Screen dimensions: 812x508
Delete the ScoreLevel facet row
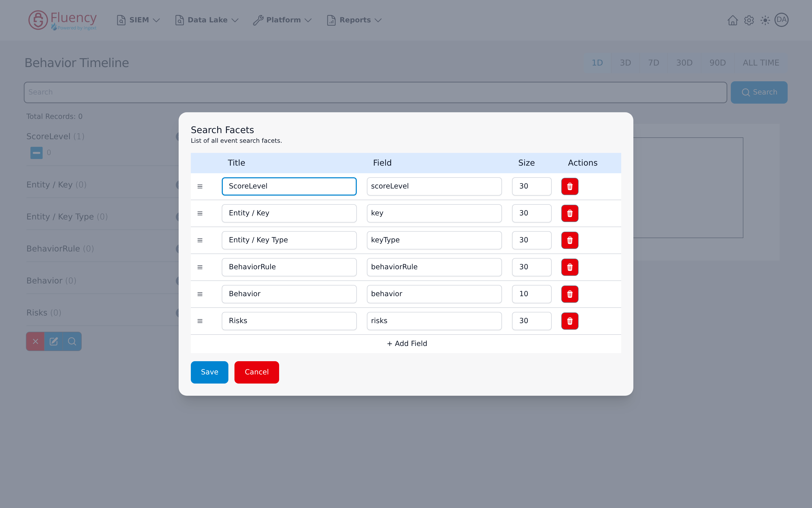pos(570,186)
